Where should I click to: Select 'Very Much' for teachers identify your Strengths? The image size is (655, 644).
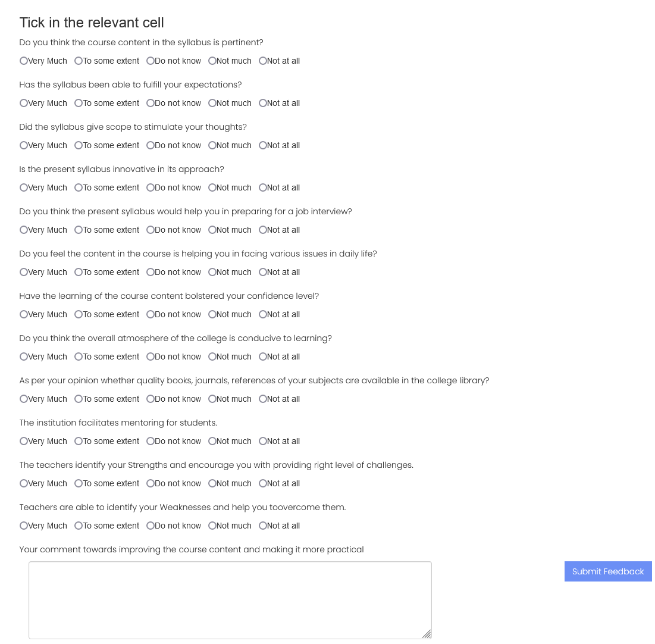click(24, 483)
